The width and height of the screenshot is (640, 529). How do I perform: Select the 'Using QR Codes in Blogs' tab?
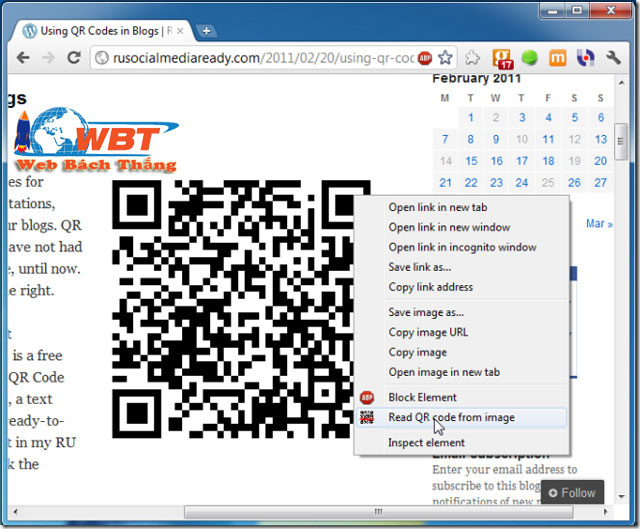coord(103,31)
